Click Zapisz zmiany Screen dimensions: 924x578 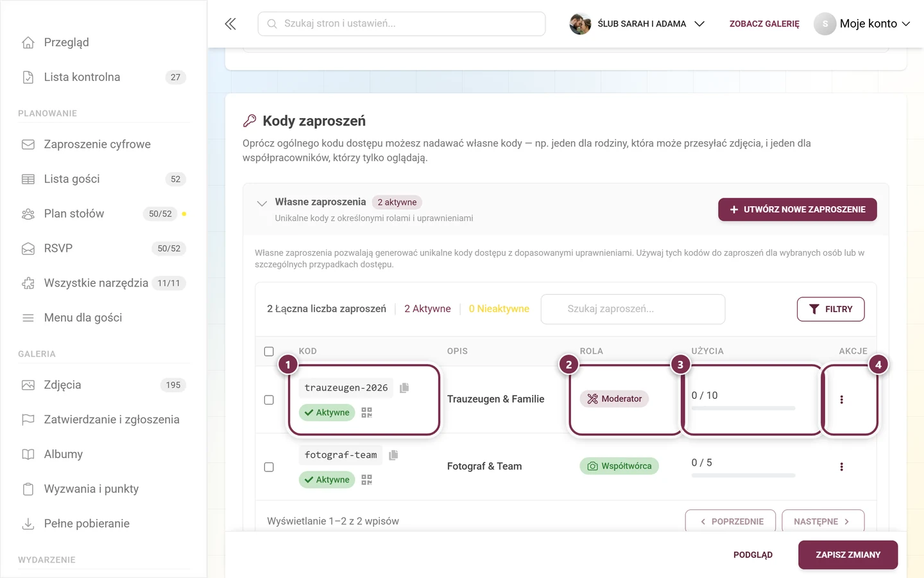point(848,555)
